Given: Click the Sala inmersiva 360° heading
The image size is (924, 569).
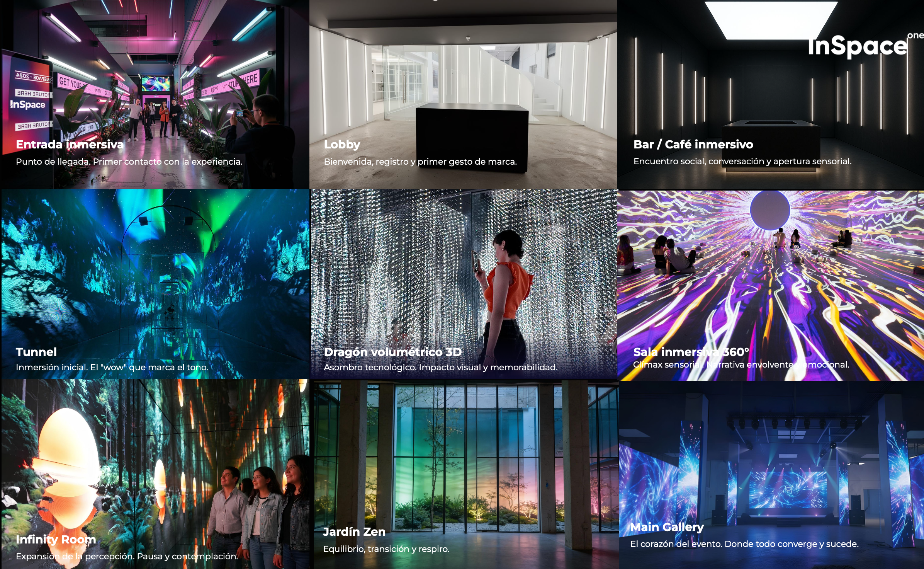Looking at the screenshot, I should point(691,352).
